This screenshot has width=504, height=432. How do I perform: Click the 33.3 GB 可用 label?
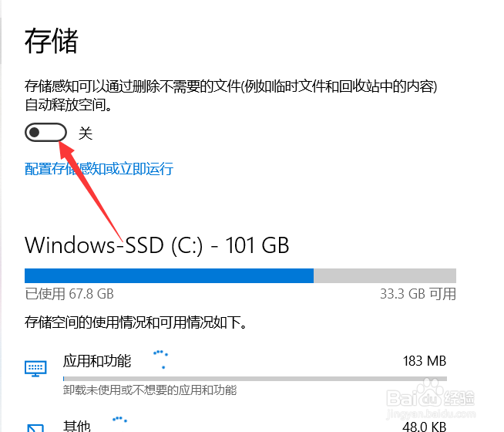tap(418, 294)
